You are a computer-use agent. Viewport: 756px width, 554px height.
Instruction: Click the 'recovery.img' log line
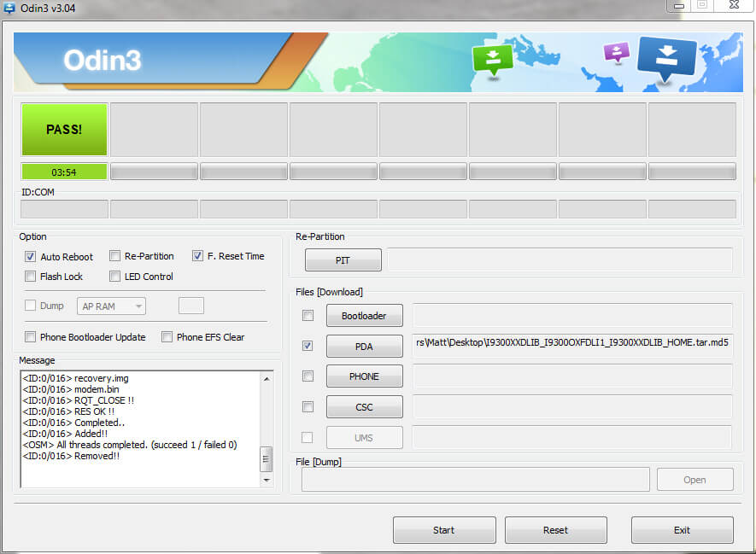point(76,378)
